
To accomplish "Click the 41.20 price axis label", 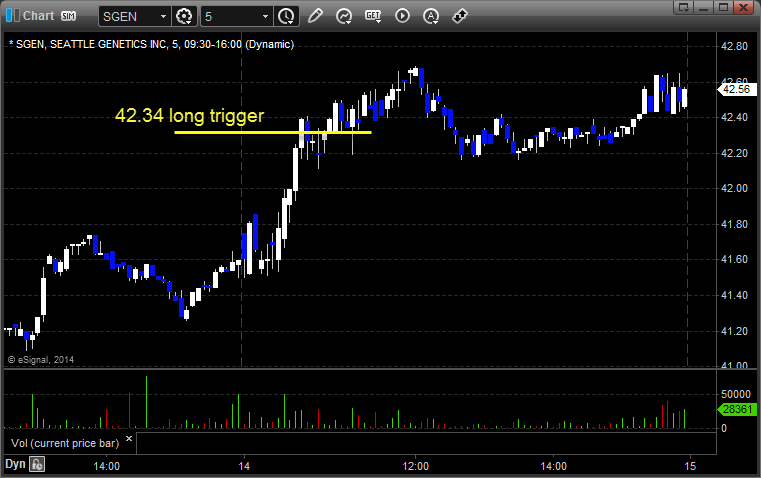I will 734,331.
